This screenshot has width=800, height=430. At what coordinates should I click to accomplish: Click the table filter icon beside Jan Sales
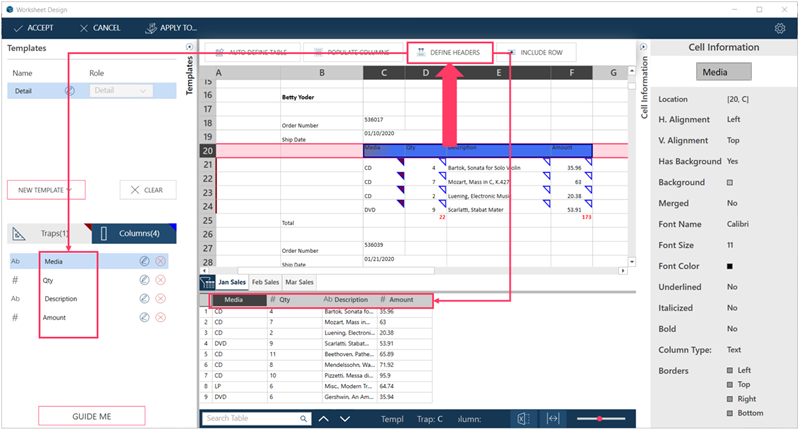pyautogui.click(x=207, y=283)
